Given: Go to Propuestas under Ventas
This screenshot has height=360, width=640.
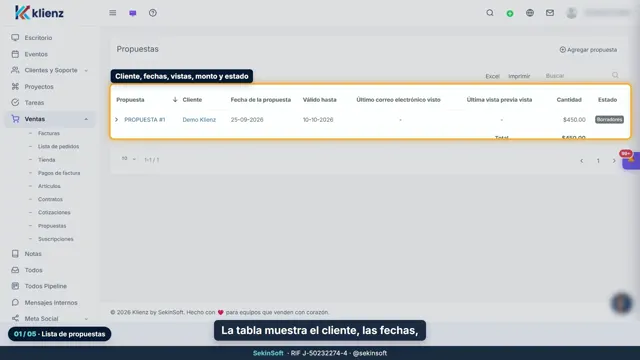Looking at the screenshot, I should tap(52, 226).
